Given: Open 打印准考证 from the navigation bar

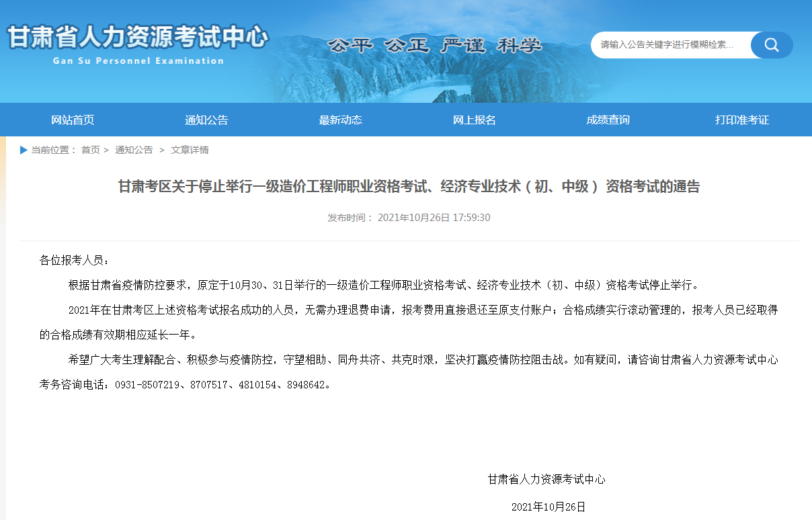Looking at the screenshot, I should (742, 120).
